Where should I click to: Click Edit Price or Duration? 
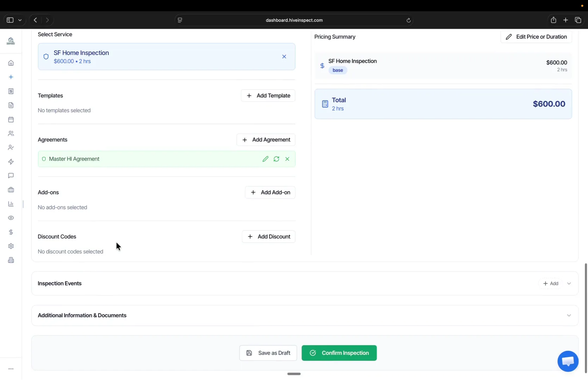tap(536, 37)
